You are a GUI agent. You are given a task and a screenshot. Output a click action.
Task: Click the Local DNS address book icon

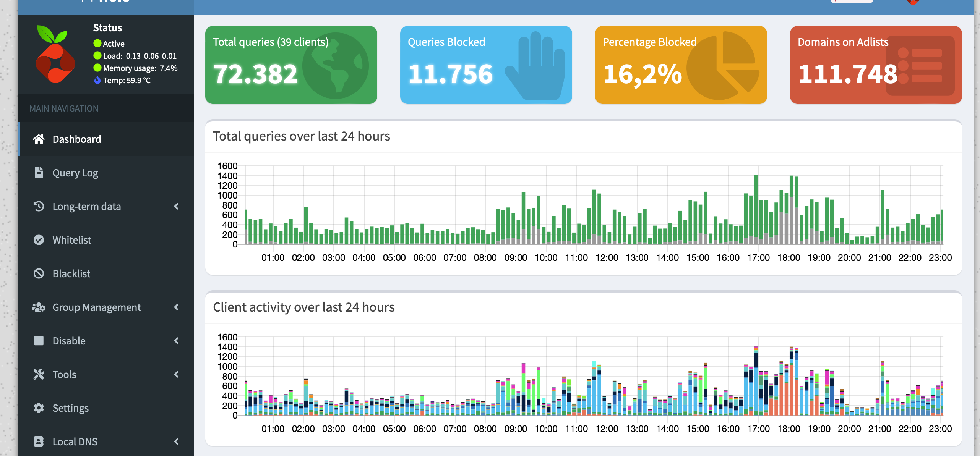(39, 441)
